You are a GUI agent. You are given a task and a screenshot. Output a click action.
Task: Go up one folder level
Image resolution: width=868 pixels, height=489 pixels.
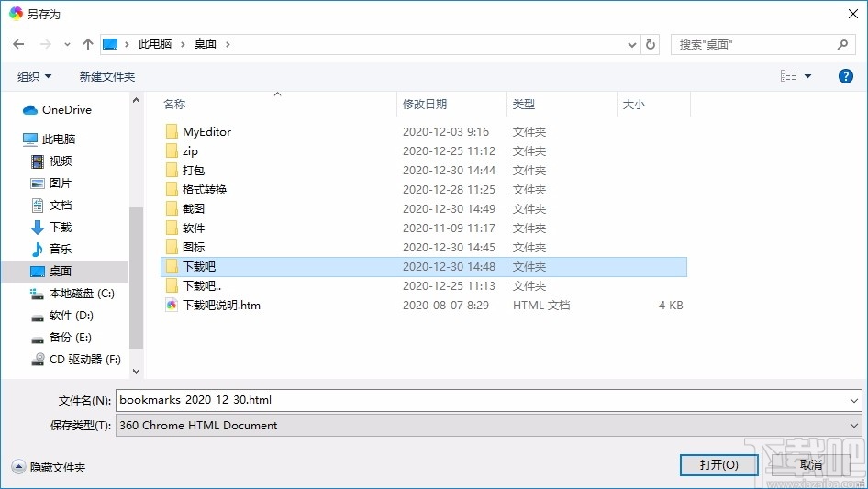(87, 44)
